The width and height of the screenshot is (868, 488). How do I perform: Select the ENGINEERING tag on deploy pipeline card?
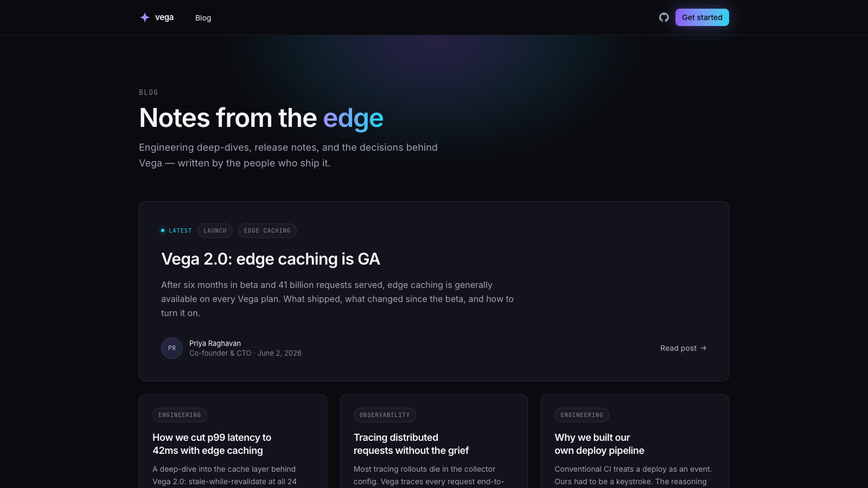click(582, 415)
